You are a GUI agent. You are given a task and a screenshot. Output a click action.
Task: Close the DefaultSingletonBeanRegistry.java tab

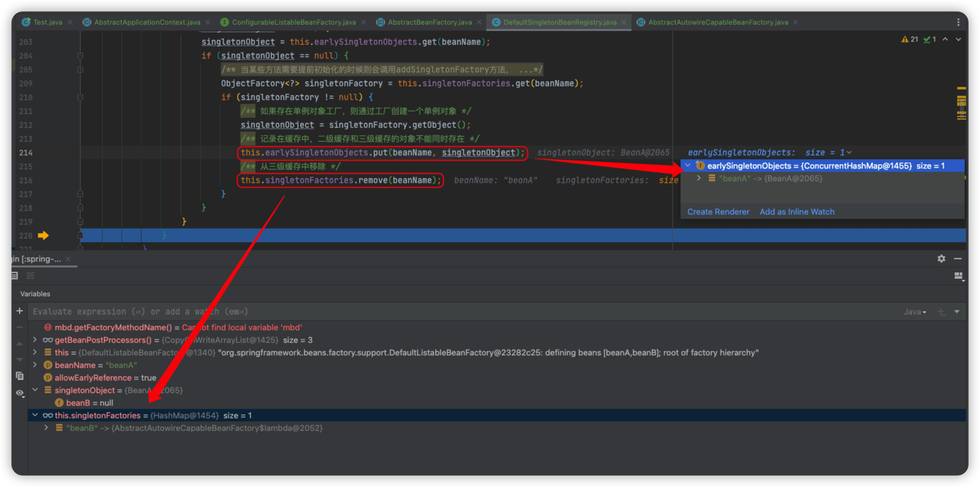624,23
